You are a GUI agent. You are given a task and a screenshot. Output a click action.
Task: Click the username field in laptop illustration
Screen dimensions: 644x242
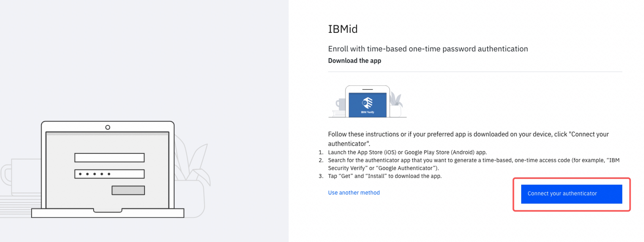click(109, 158)
